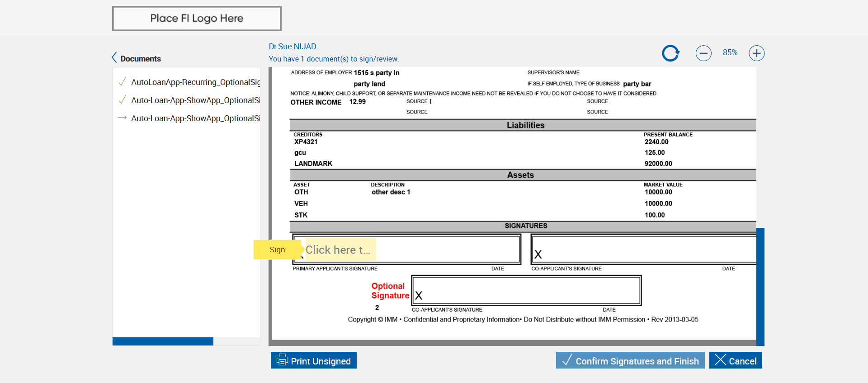Confirm Signatures and Finish
The image size is (868, 383).
coord(630,360)
